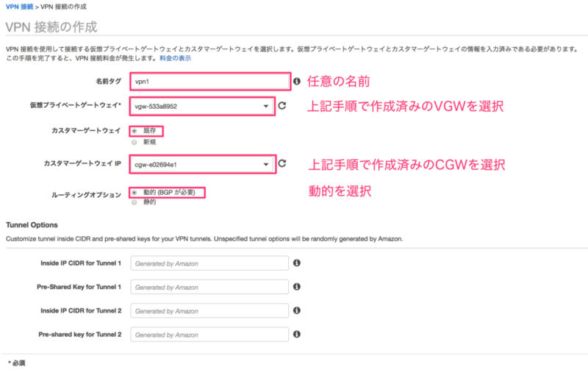Click the VPN 接続の作成 page heading
The height and width of the screenshot is (370, 588).
click(51, 27)
